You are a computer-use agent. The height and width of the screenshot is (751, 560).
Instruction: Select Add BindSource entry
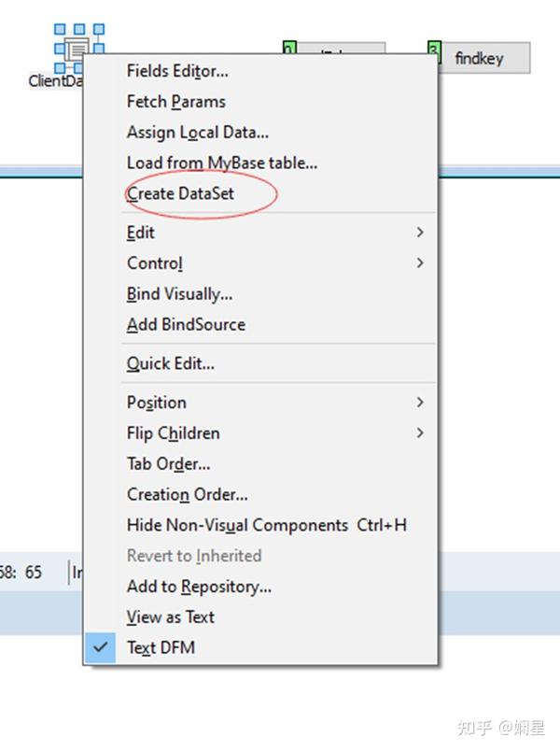point(186,325)
